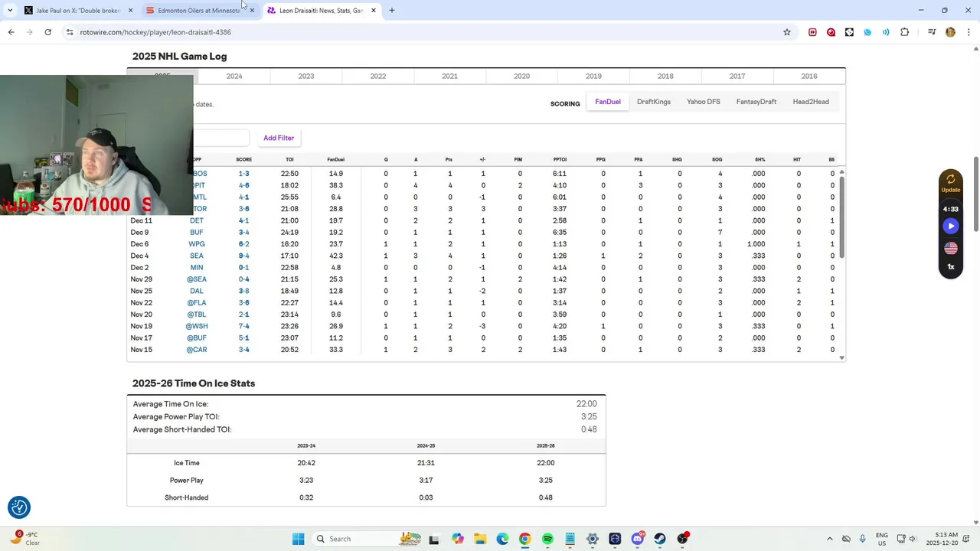Open the WPG opponent link

point(197,244)
